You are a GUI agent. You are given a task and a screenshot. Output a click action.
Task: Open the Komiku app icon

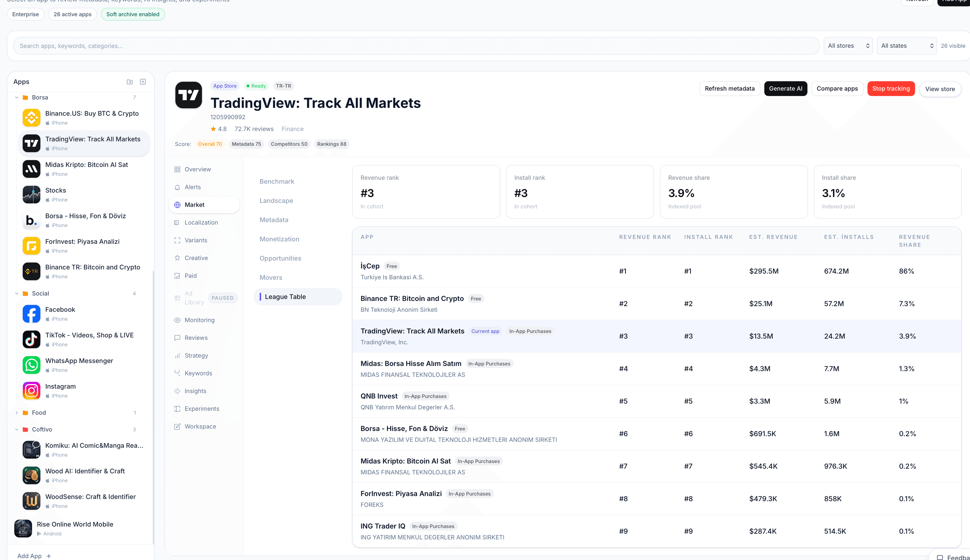[x=32, y=450]
